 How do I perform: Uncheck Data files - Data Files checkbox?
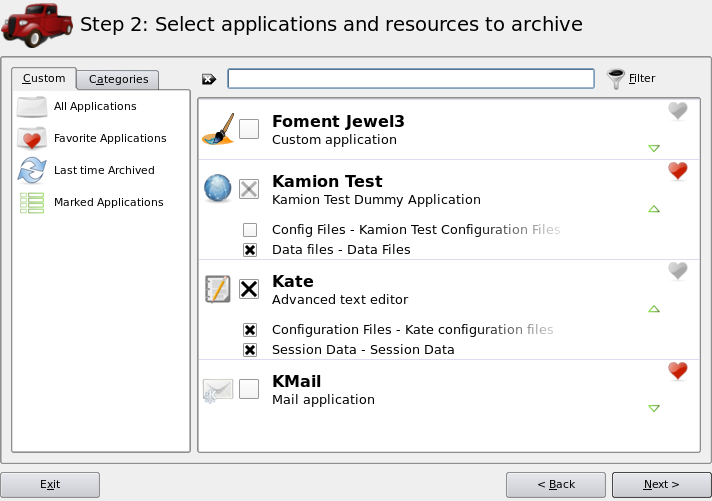250,250
